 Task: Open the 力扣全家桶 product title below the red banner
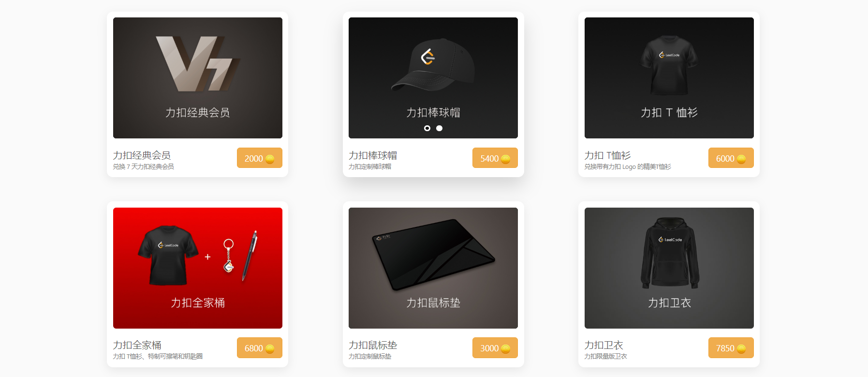137,345
